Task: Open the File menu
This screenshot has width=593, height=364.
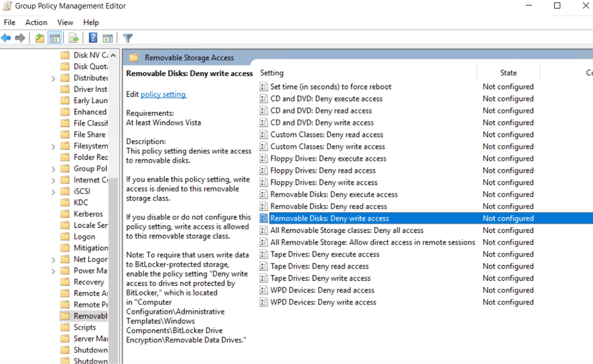Action: click(9, 22)
